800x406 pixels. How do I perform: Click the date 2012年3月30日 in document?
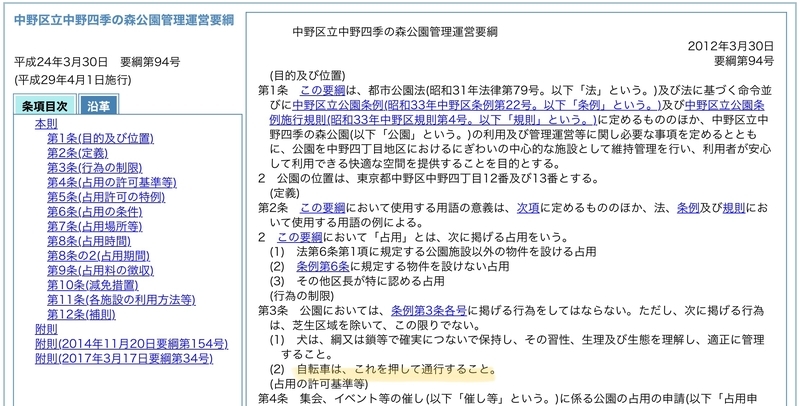731,46
